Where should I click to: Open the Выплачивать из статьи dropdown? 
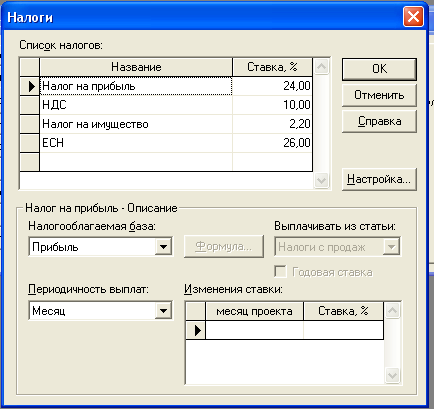pyautogui.click(x=391, y=247)
